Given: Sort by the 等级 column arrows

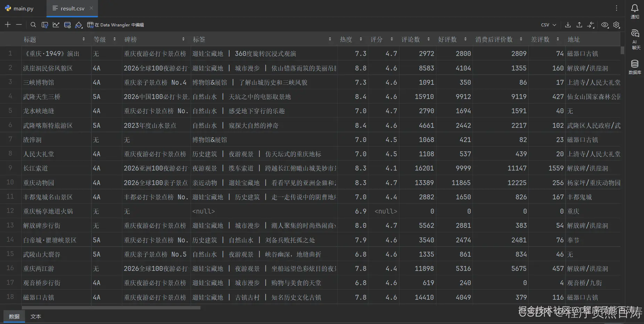Looking at the screenshot, I should tap(115, 39).
